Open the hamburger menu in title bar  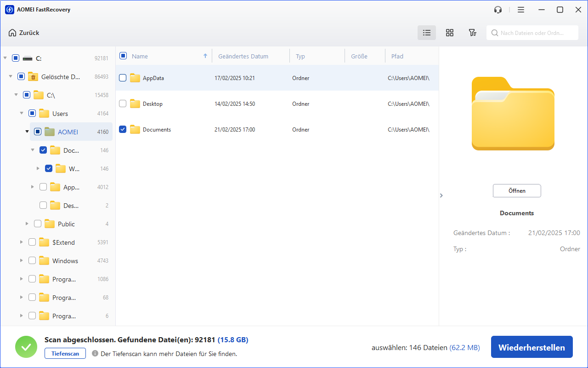pyautogui.click(x=520, y=10)
